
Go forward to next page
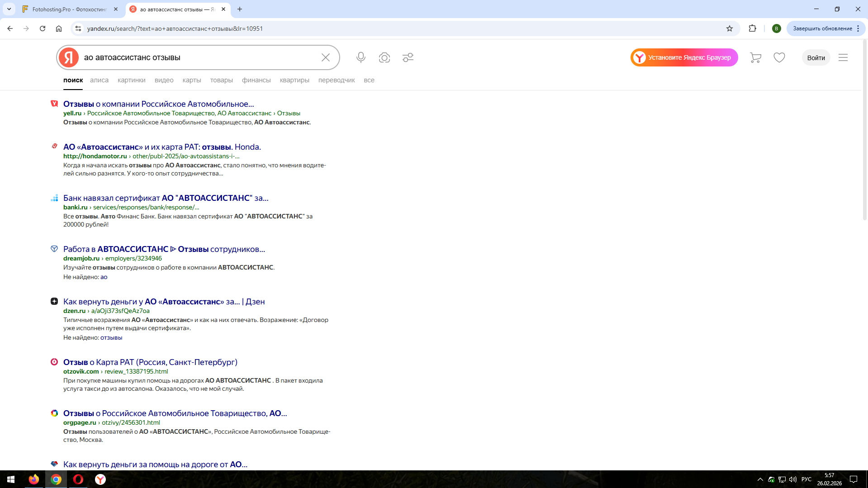point(26,28)
